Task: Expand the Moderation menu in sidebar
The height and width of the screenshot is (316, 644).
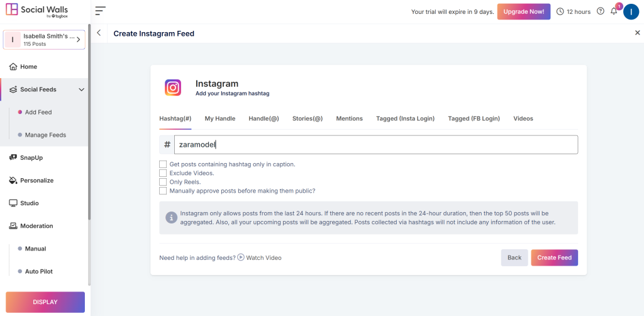Action: [36, 226]
